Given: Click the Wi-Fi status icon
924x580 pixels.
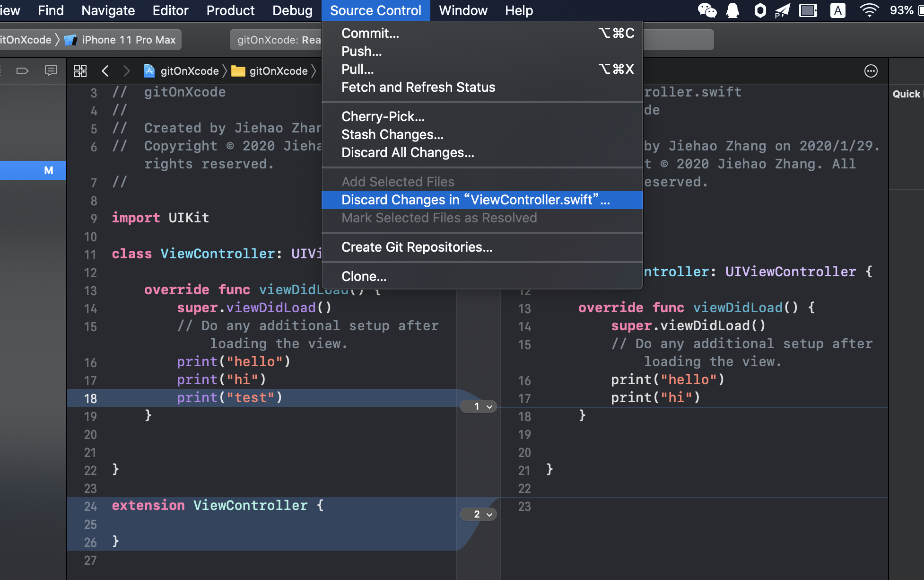Looking at the screenshot, I should click(869, 10).
